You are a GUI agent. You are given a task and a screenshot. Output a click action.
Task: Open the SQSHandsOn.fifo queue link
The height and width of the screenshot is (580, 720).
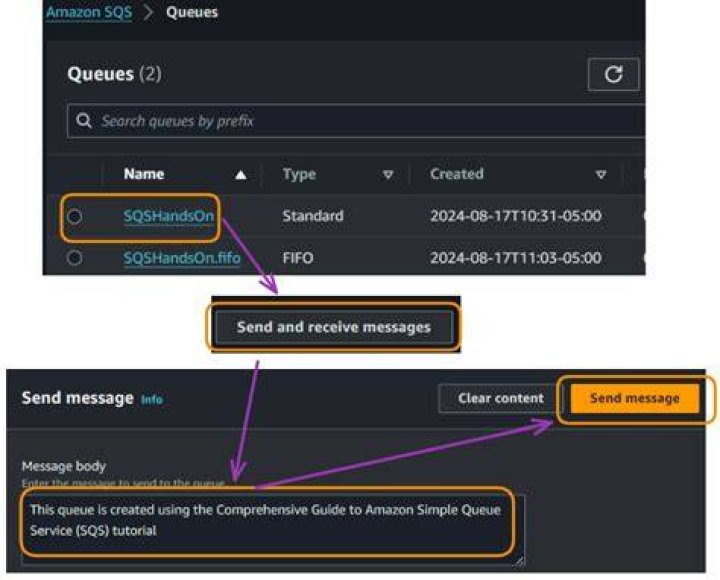click(182, 258)
